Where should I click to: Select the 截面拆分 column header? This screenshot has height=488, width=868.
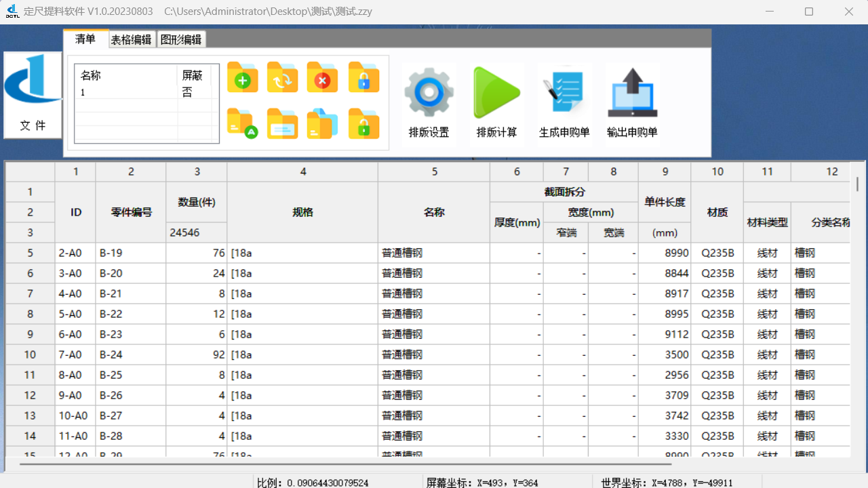(566, 192)
